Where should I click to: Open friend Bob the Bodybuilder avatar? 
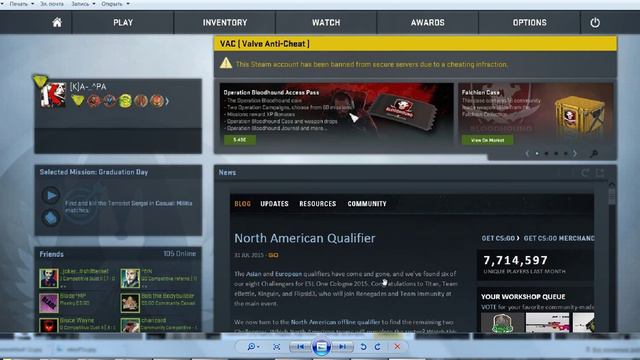point(130,302)
